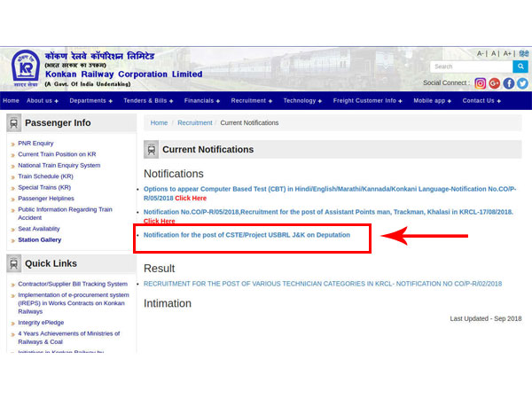This screenshot has width=532, height=399.
Task: Click the train icon beside Passenger Info
Action: coord(14,123)
